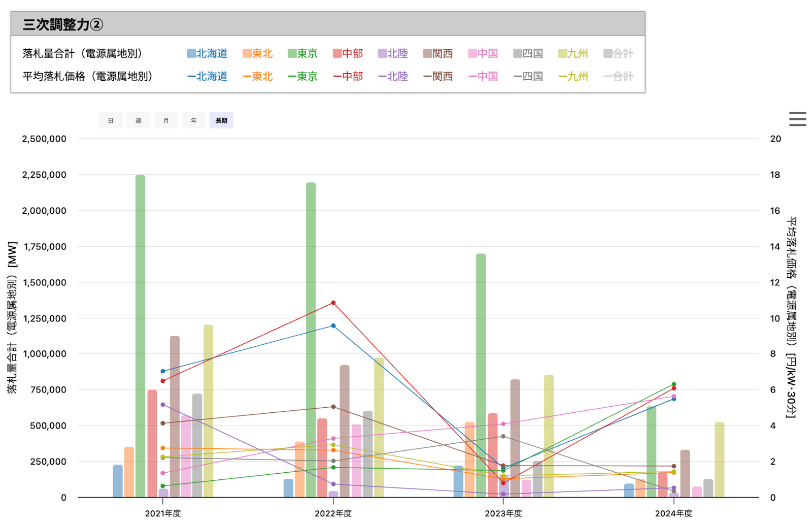Click the 2021年度 x-axis label

point(163,513)
